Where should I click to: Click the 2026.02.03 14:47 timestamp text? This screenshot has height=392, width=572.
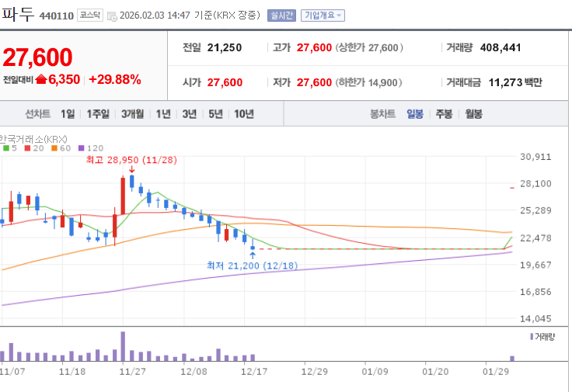click(x=155, y=16)
